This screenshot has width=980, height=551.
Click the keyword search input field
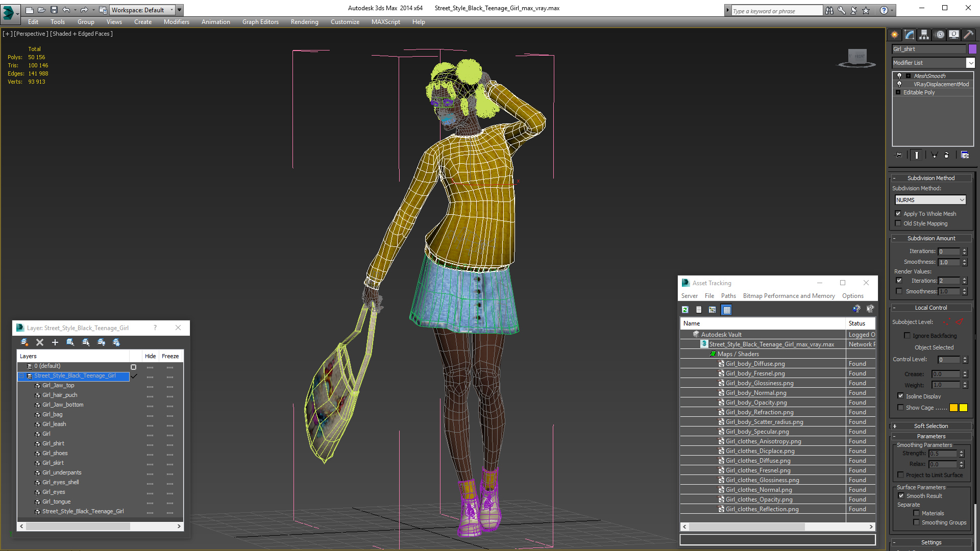pyautogui.click(x=776, y=11)
